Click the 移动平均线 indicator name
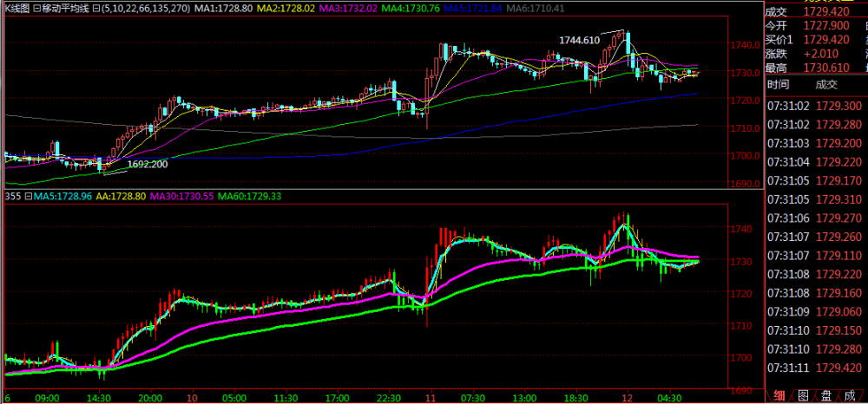Screen dimensions: 868x404 65,9
